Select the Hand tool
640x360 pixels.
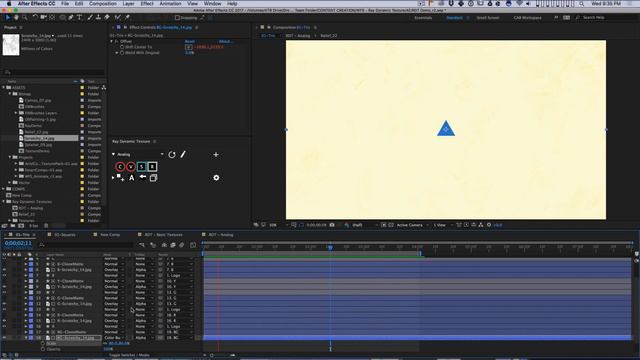[x=16, y=18]
